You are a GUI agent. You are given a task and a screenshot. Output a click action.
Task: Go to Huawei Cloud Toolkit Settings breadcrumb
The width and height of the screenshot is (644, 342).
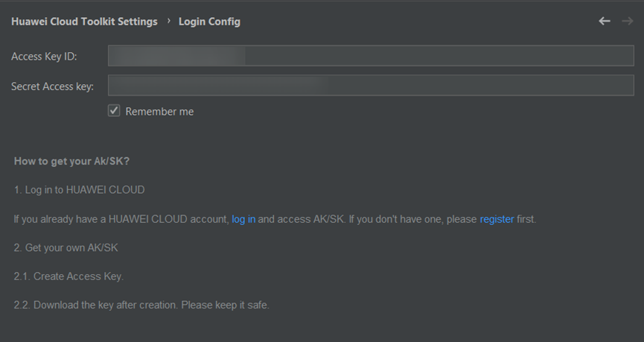pos(84,22)
